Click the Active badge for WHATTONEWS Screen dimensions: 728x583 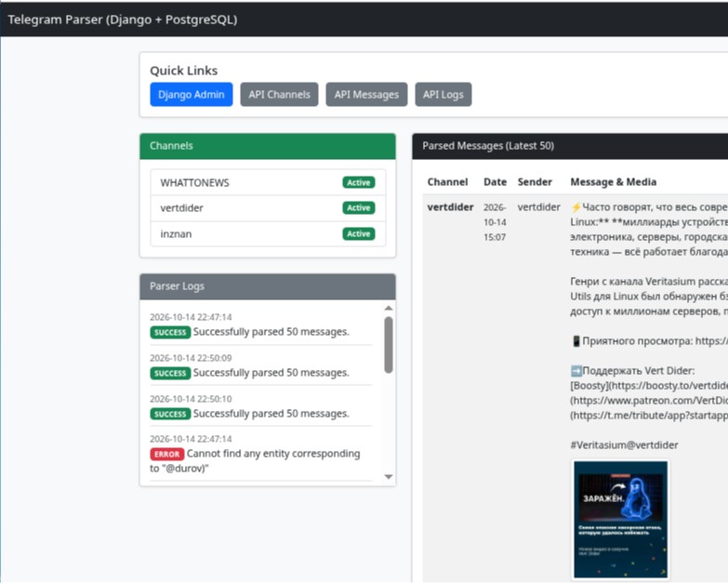(x=359, y=182)
